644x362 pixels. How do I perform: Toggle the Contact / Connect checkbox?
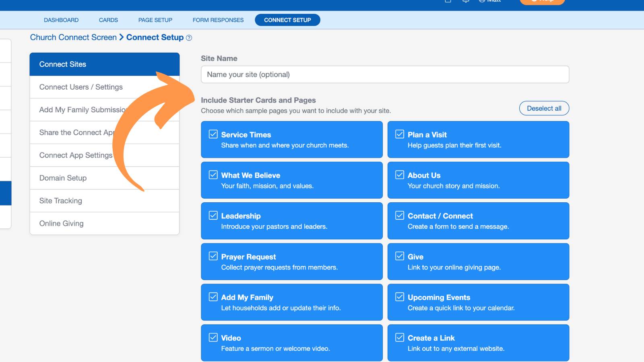400,216
